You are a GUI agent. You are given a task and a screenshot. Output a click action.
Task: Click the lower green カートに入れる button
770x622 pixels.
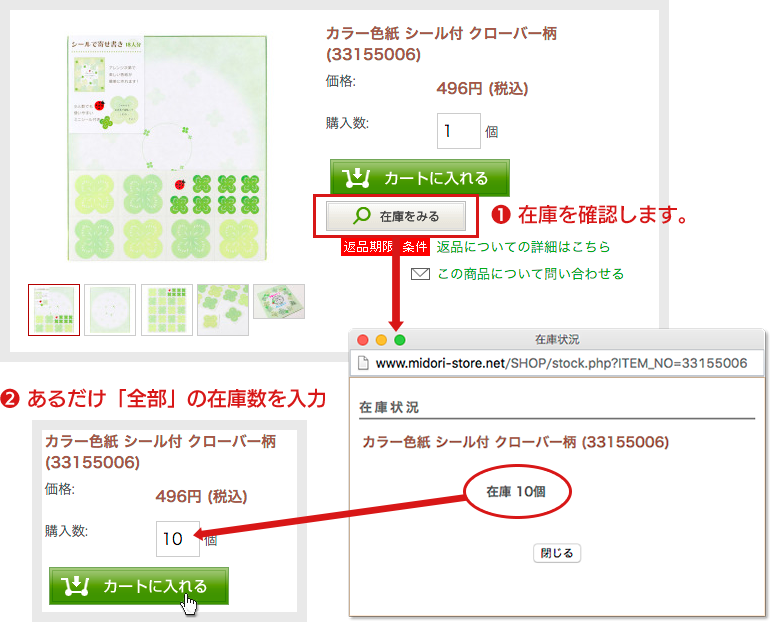[139, 586]
